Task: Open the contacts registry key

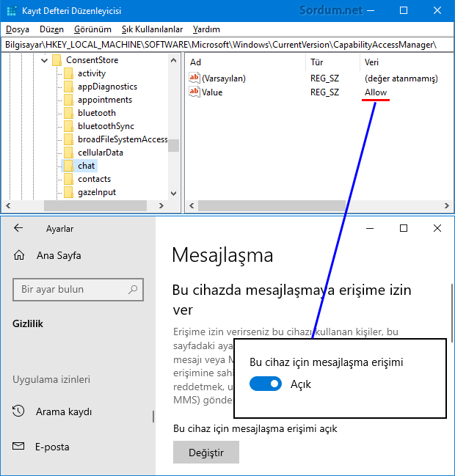Action: [x=94, y=179]
